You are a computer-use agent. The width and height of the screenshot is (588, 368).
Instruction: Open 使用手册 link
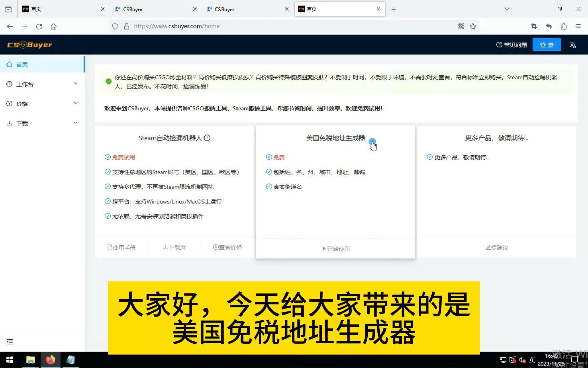pyautogui.click(x=121, y=247)
